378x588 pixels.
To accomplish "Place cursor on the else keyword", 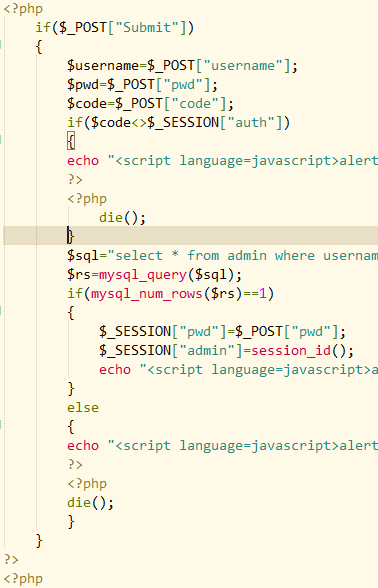I will pyautogui.click(x=83, y=408).
